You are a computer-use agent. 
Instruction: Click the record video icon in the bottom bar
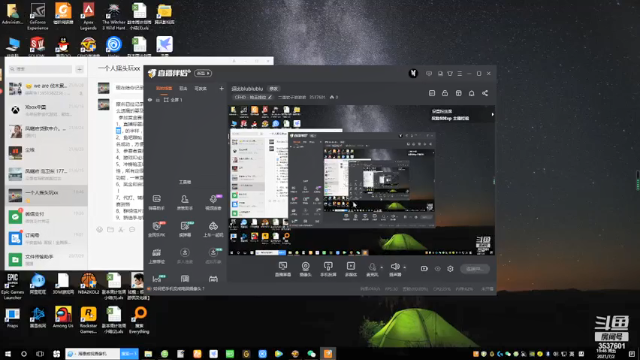click(424, 269)
